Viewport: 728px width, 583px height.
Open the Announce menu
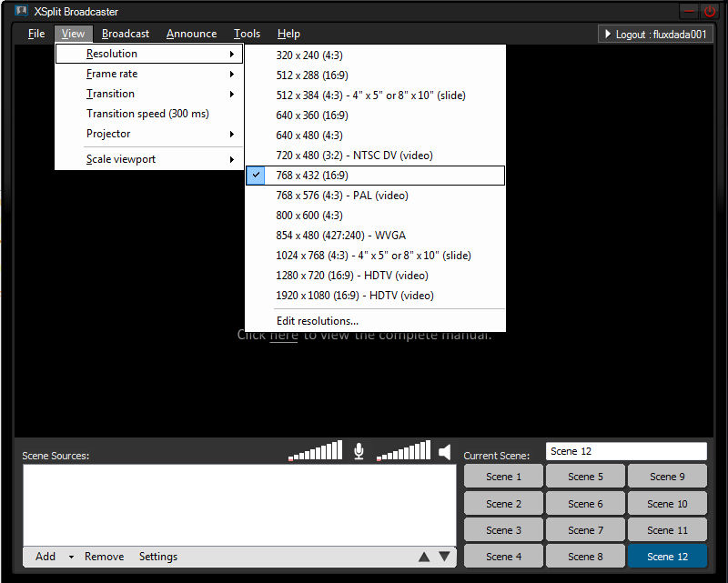pyautogui.click(x=190, y=34)
